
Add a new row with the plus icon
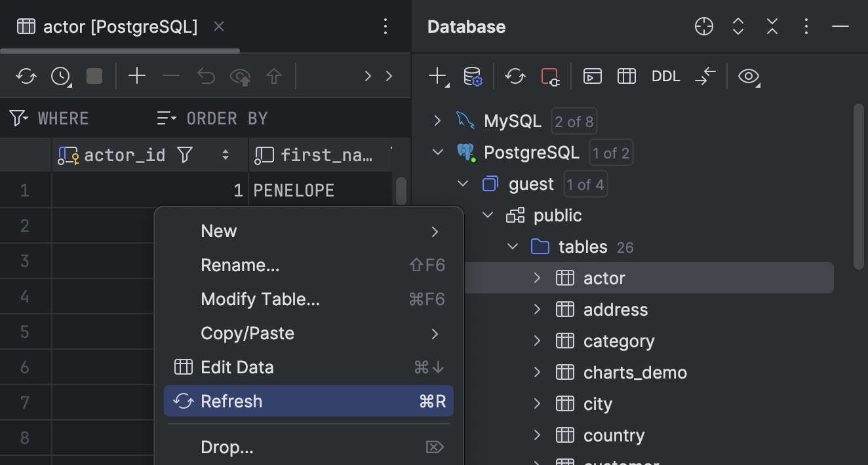tap(137, 76)
